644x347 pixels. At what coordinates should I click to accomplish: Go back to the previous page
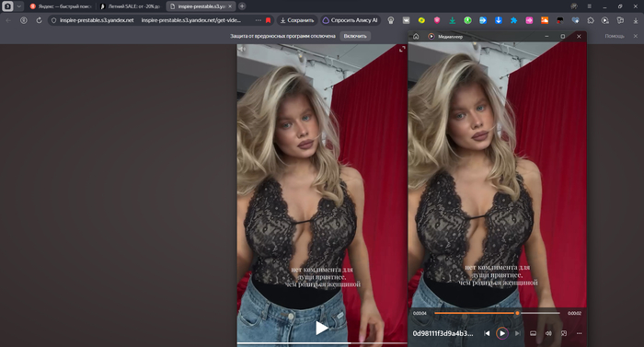tap(8, 20)
